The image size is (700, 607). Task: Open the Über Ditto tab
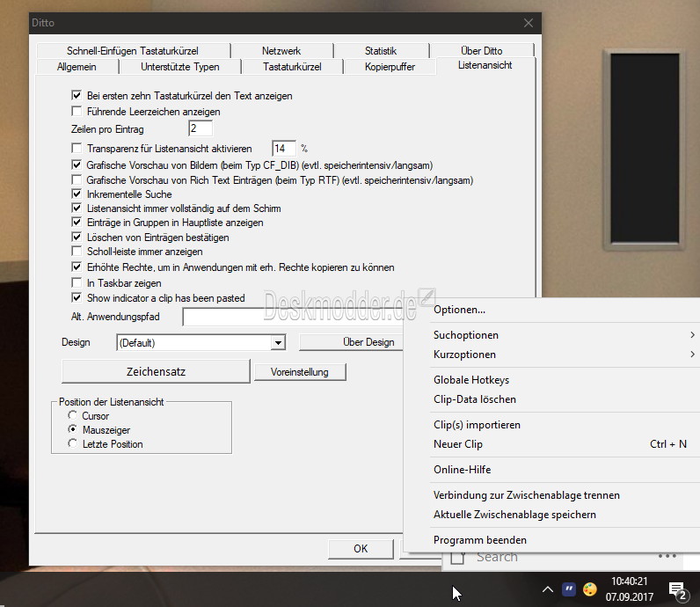pyautogui.click(x=482, y=51)
